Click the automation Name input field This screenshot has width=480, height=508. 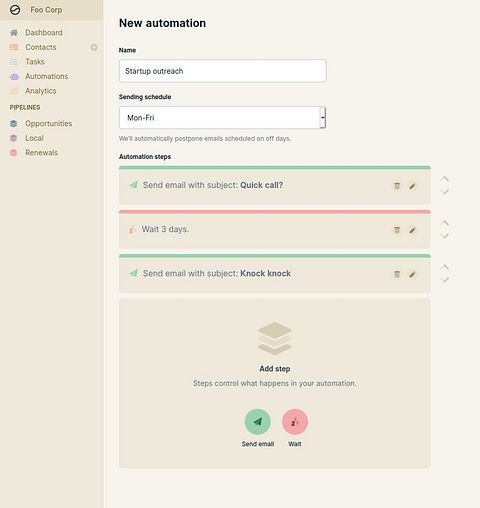pyautogui.click(x=223, y=71)
